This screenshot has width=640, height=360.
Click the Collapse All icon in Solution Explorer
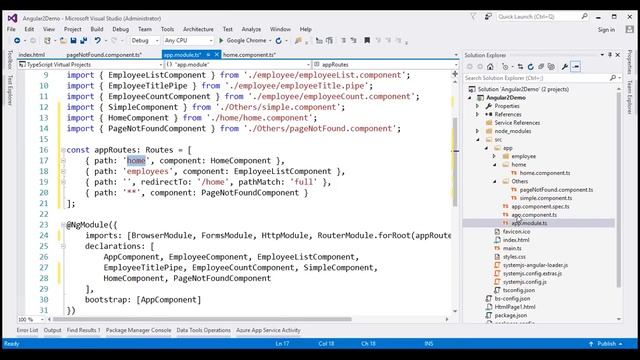(x=541, y=67)
